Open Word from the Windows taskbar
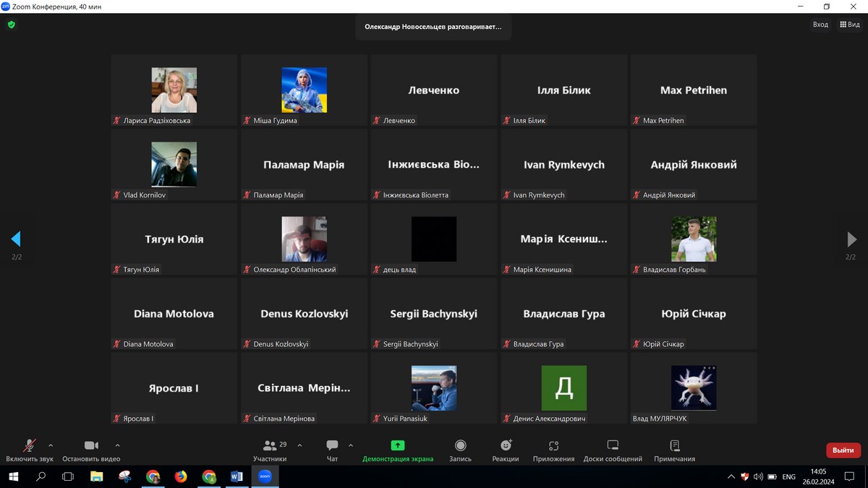 (237, 476)
